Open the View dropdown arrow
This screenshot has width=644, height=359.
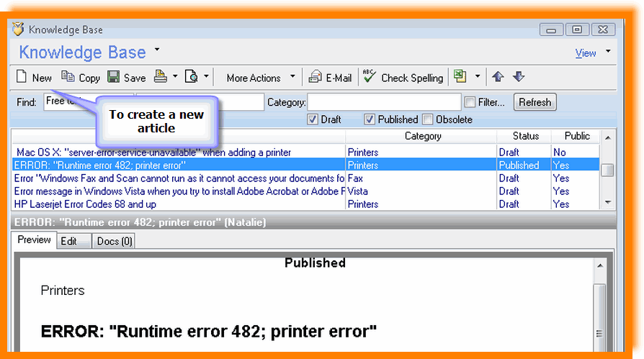click(x=607, y=52)
